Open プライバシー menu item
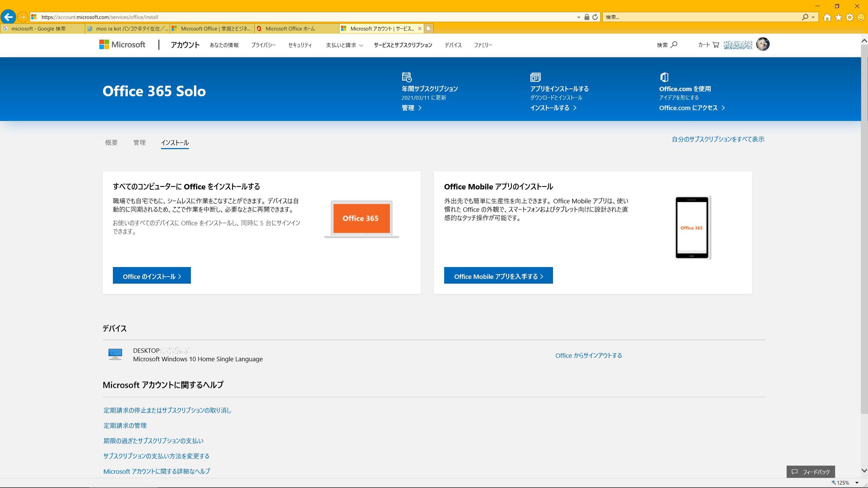 pyautogui.click(x=263, y=45)
